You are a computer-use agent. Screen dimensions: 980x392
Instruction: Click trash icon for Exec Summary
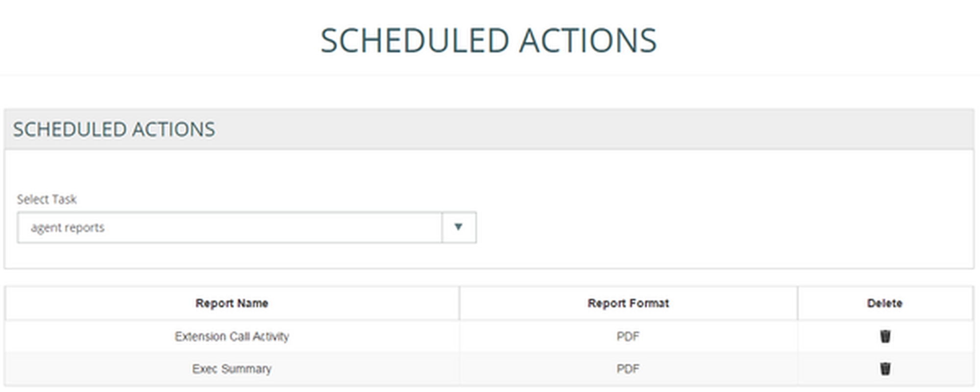[885, 368]
